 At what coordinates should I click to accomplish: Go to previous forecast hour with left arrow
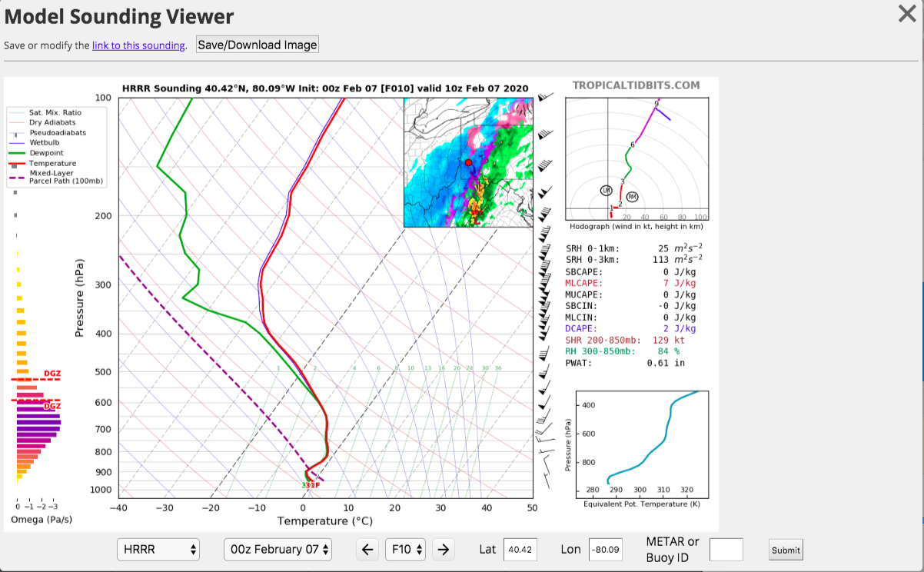pyautogui.click(x=367, y=550)
